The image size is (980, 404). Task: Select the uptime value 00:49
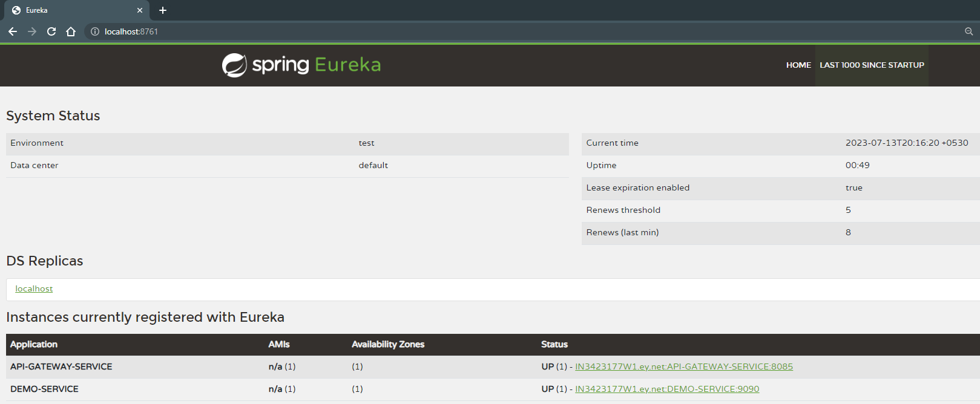tap(858, 166)
